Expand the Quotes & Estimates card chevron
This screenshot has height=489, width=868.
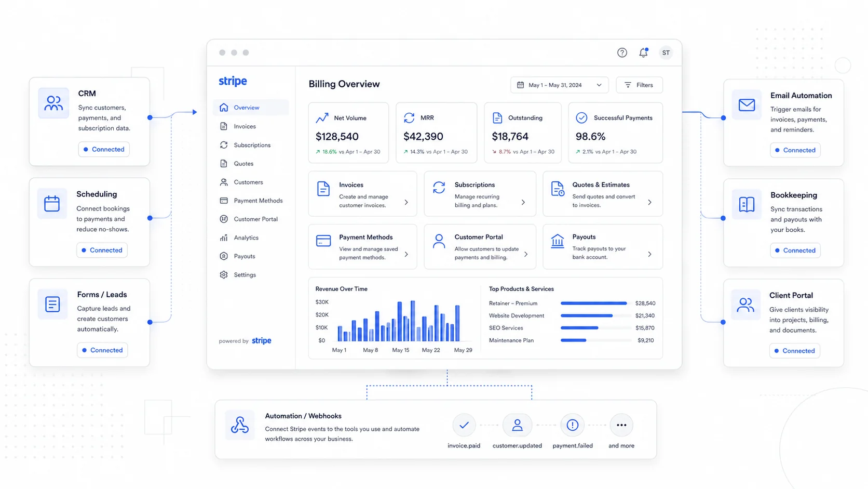(x=649, y=203)
